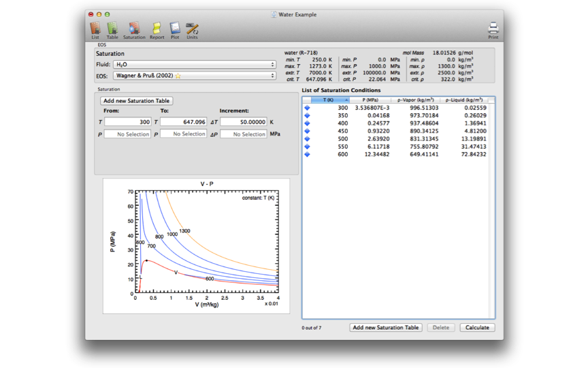Click the From P No Selection field

click(x=127, y=134)
